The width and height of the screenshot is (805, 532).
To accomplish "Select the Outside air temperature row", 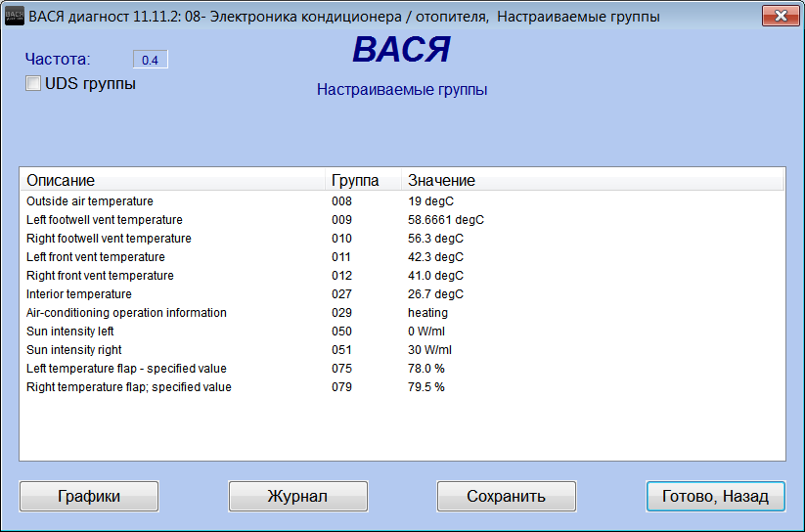I will pos(90,201).
